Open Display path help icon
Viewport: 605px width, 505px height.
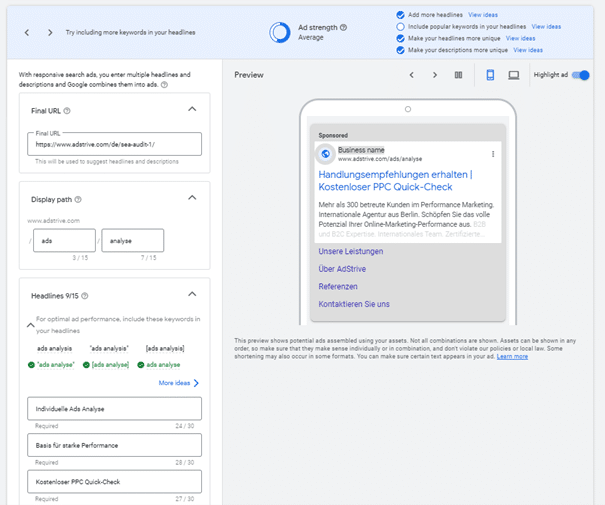tap(78, 199)
